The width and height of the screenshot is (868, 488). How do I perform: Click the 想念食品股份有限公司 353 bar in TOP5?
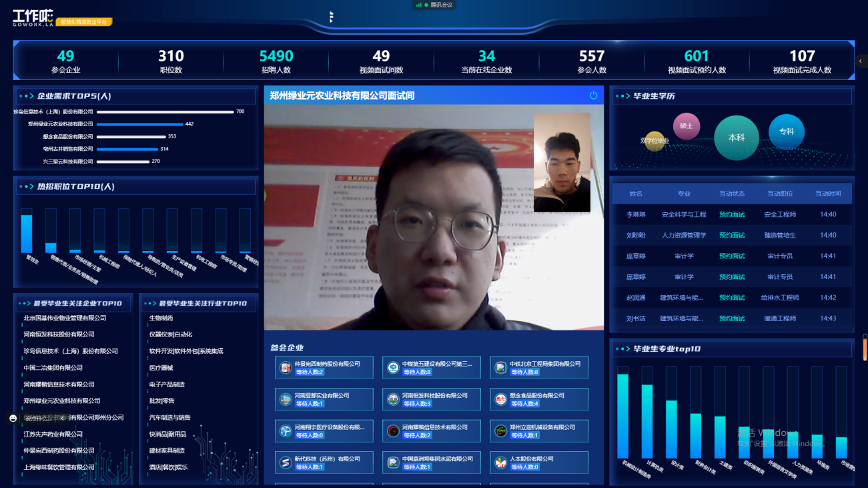coord(131,137)
